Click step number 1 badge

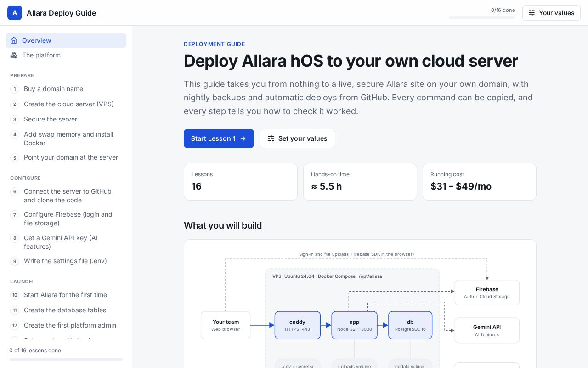pos(15,89)
